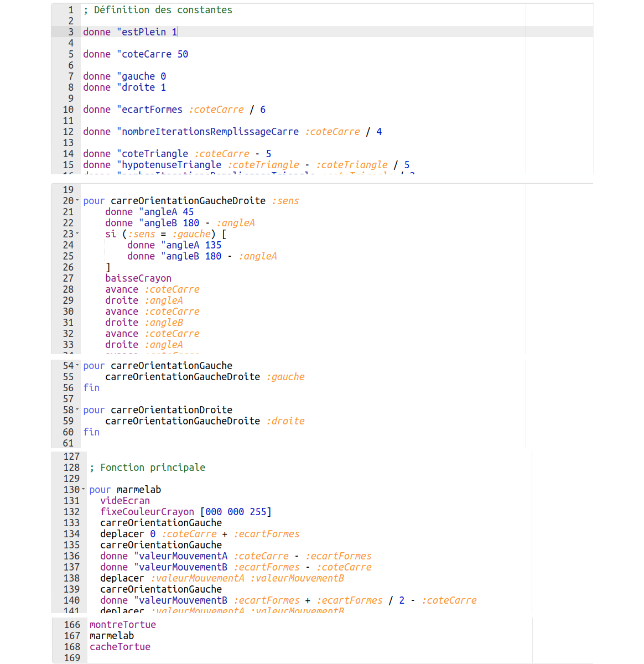644x664 pixels.
Task: Fold the si block at line 23
Action: pos(77,234)
